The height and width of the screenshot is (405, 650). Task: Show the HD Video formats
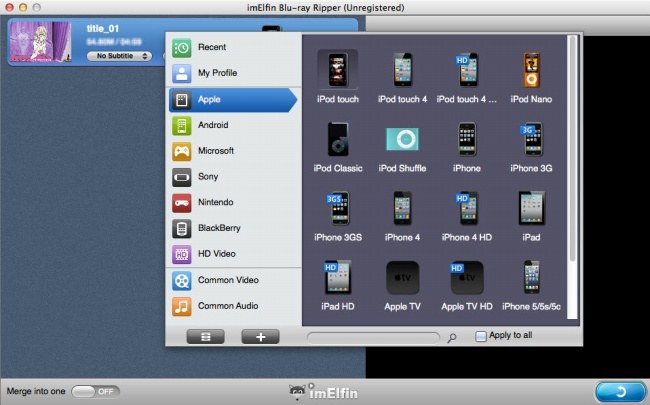click(x=233, y=254)
